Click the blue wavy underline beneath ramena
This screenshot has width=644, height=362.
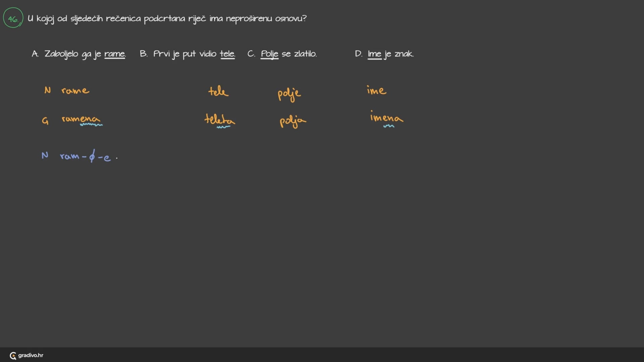[91, 125]
